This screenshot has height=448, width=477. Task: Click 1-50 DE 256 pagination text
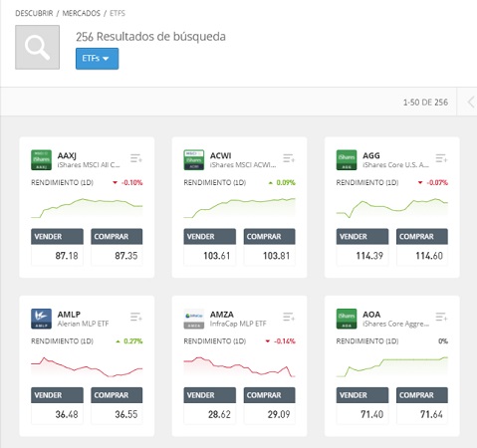[x=425, y=103]
